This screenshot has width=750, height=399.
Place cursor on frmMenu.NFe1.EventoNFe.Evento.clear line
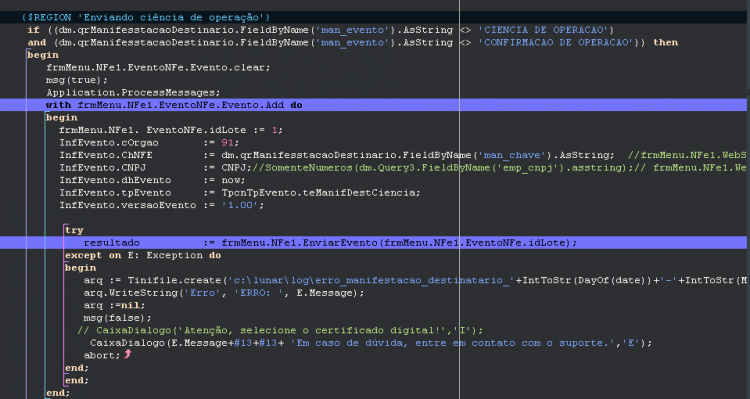pyautogui.click(x=158, y=67)
